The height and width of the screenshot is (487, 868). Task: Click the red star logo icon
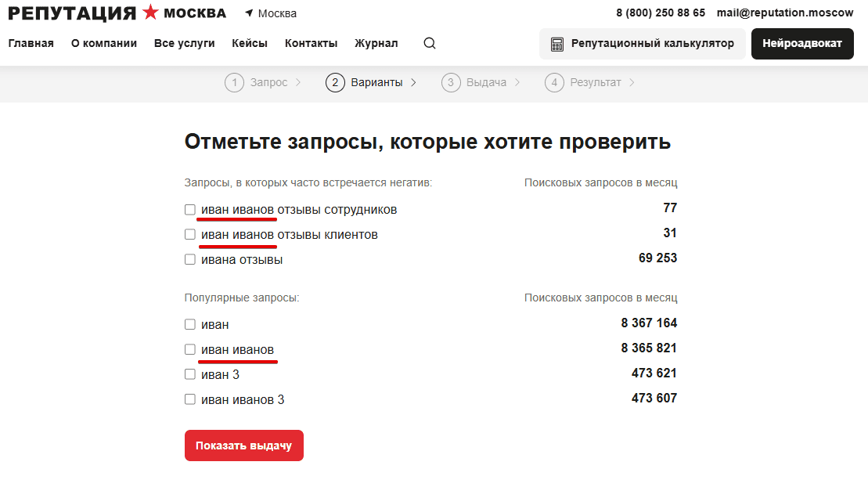tap(150, 13)
